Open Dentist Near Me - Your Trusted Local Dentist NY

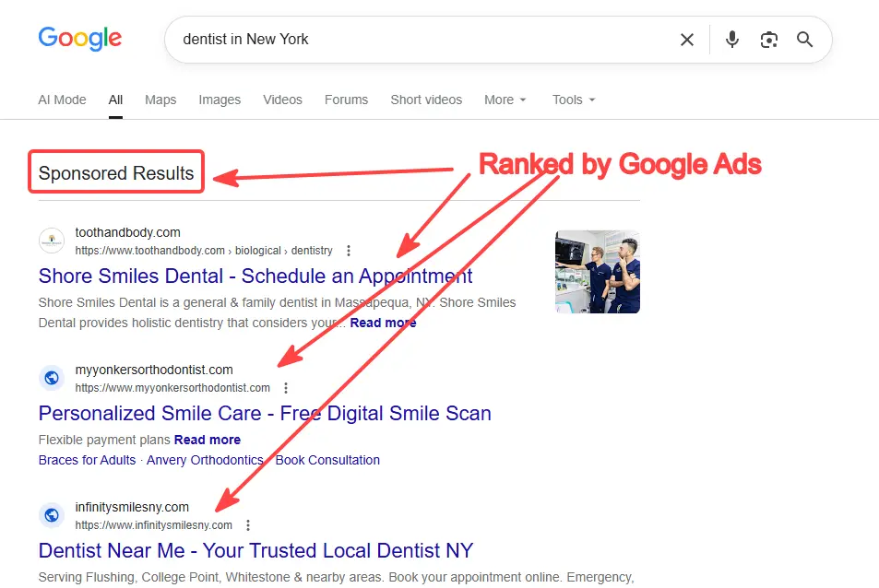coord(255,550)
